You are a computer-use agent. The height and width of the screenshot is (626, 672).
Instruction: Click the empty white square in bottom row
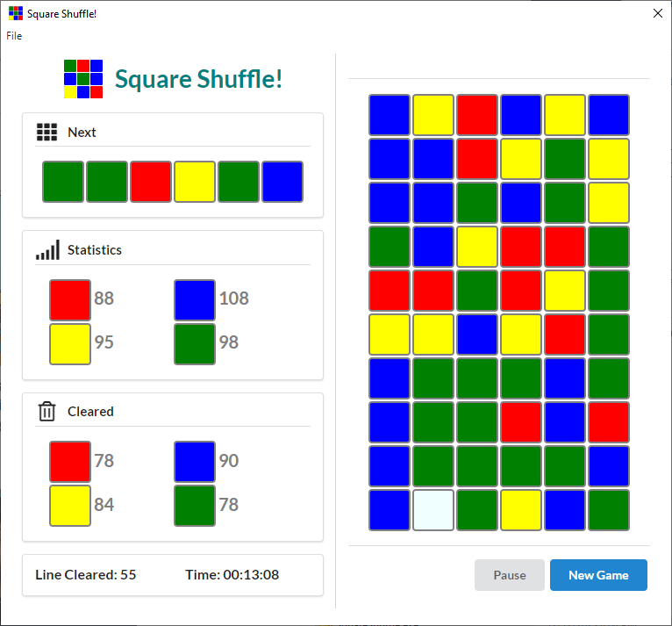point(433,510)
